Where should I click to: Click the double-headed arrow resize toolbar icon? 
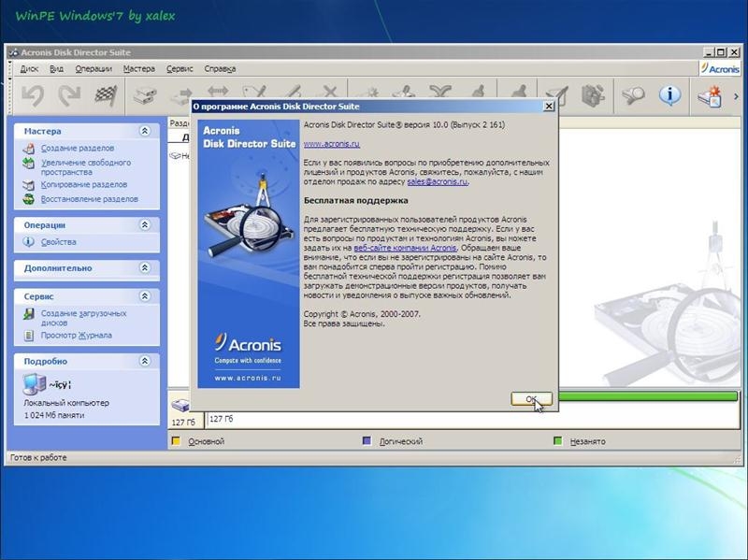tap(218, 91)
